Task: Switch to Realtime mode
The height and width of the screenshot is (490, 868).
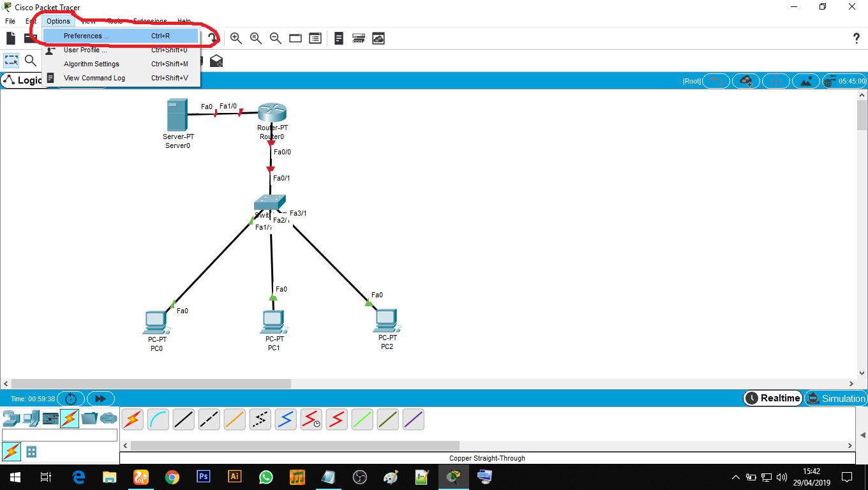Action: [773, 398]
